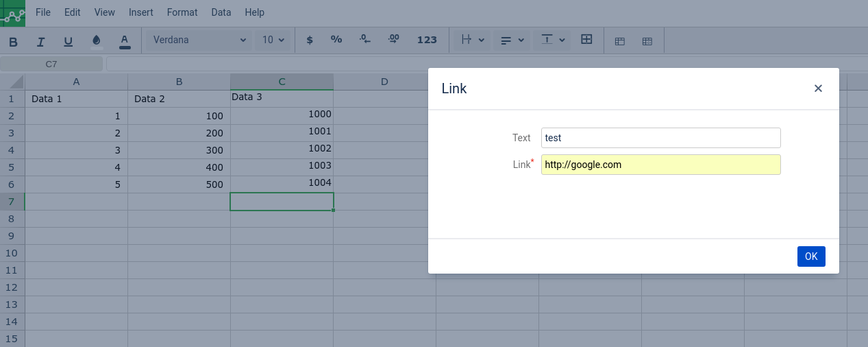
Task: Click the spreadsheet logo icon
Action: [x=12, y=13]
